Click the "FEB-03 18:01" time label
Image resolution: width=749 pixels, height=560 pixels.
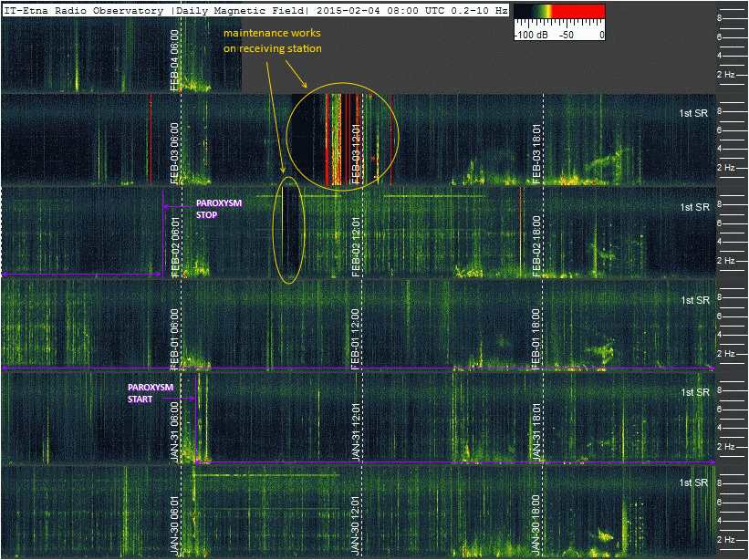(536, 154)
